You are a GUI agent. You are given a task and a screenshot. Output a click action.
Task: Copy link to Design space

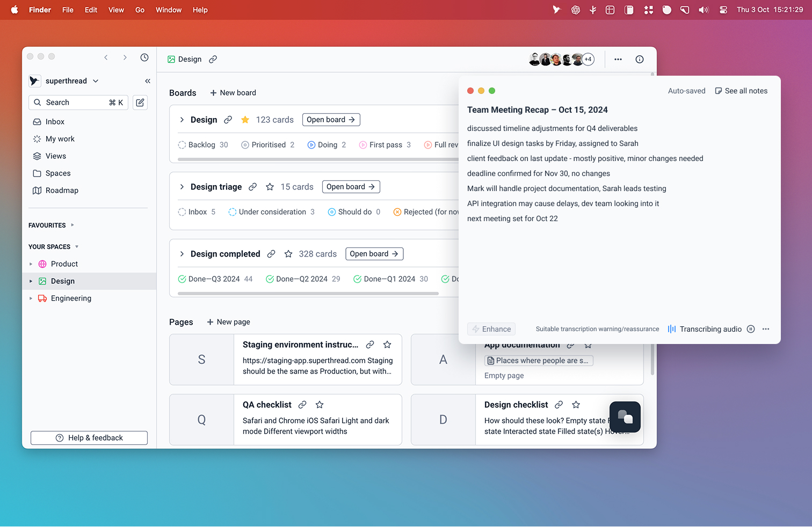coord(213,60)
